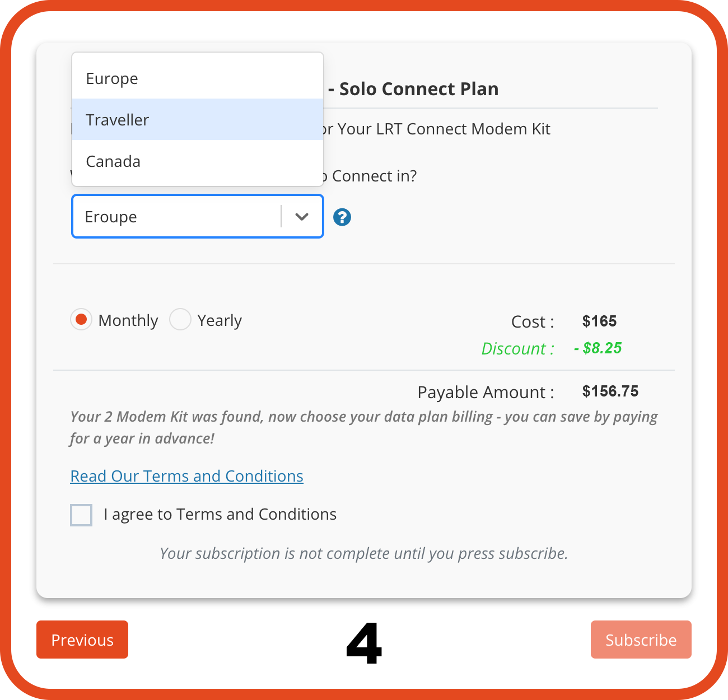Viewport: 728px width, 700px height.
Task: Select the Monthly billing radio button
Action: [81, 319]
